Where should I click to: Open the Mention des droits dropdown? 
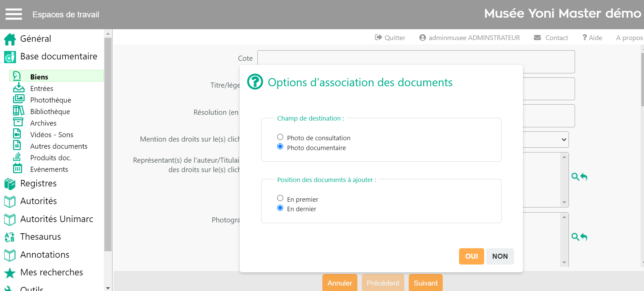545,140
